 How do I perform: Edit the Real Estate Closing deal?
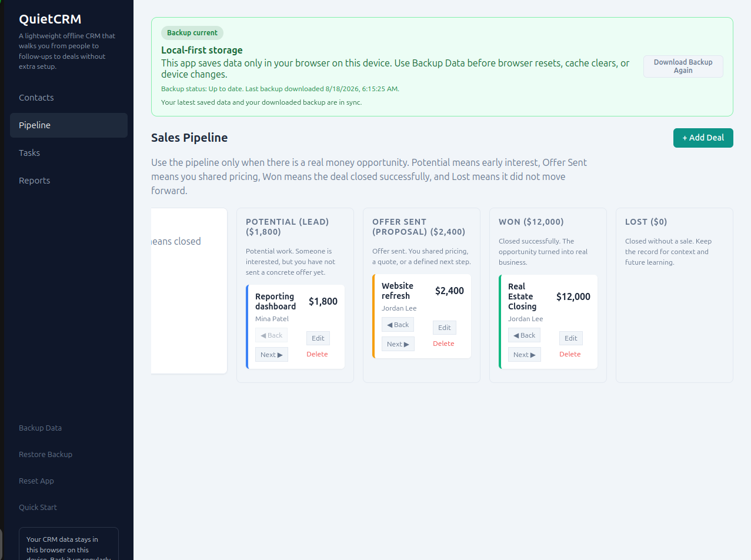[x=571, y=338]
